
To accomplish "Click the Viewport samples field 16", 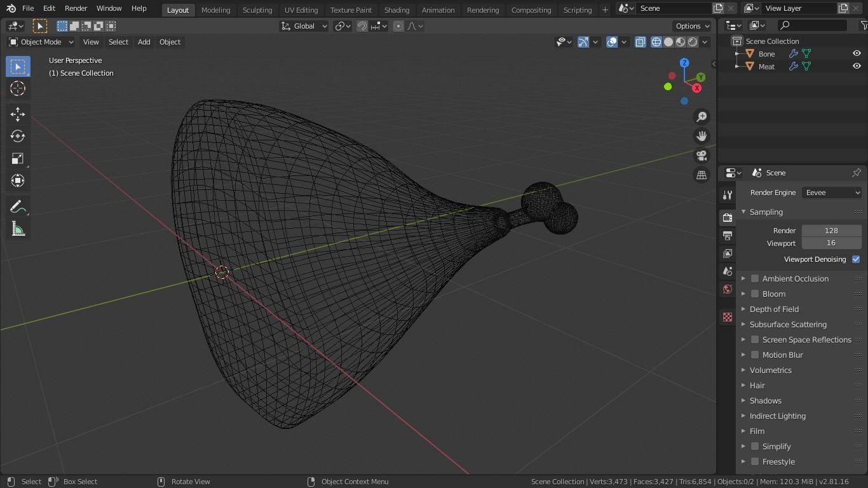I will tap(831, 243).
